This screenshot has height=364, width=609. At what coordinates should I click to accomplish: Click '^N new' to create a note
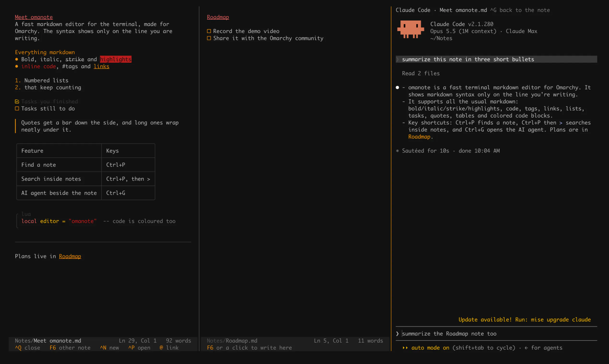click(x=110, y=347)
